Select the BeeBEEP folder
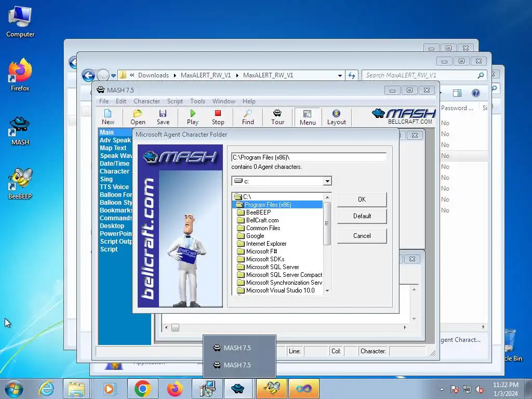Viewport: 532px width, 399px height. [258, 212]
